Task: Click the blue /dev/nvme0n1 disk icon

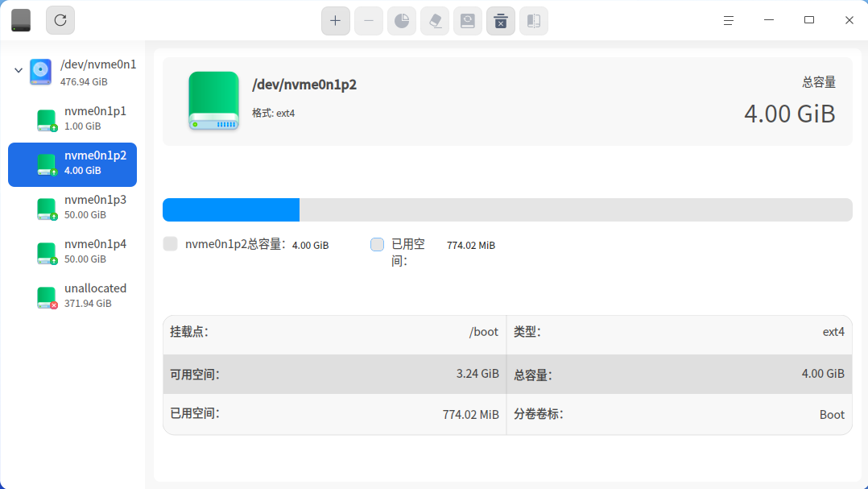Action: click(x=40, y=72)
